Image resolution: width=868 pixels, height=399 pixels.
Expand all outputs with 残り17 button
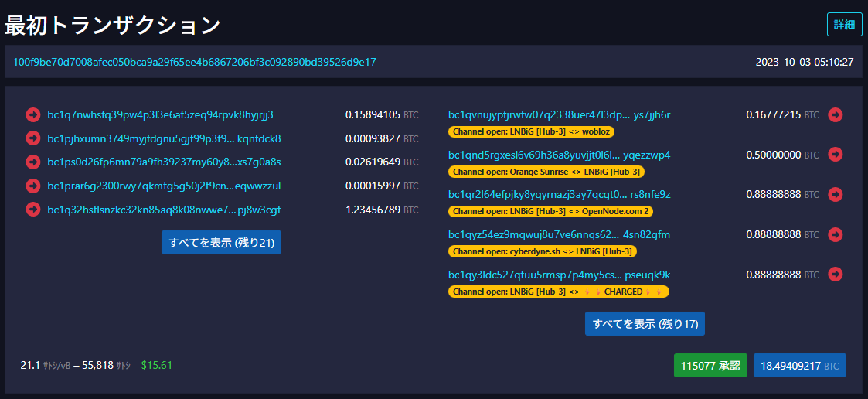(645, 323)
